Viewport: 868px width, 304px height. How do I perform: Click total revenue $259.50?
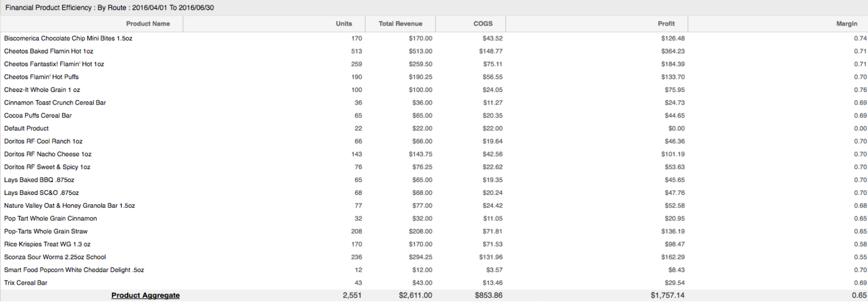(x=420, y=64)
